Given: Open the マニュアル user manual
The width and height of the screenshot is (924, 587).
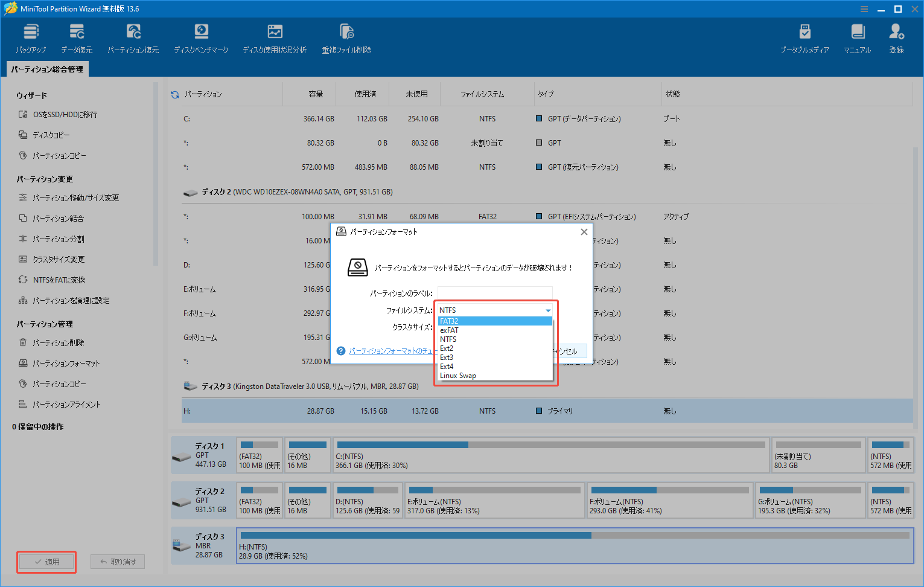Looking at the screenshot, I should pyautogui.click(x=857, y=37).
